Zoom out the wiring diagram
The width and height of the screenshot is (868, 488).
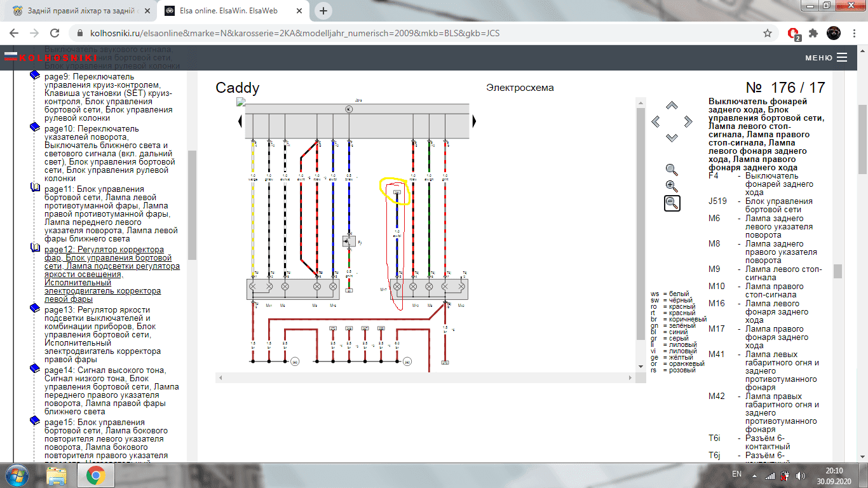click(x=672, y=203)
